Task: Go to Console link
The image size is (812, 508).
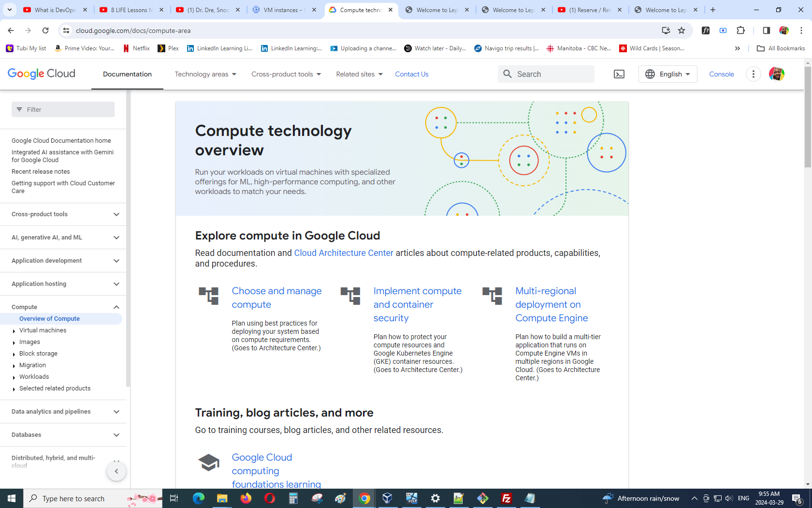Action: coord(721,74)
